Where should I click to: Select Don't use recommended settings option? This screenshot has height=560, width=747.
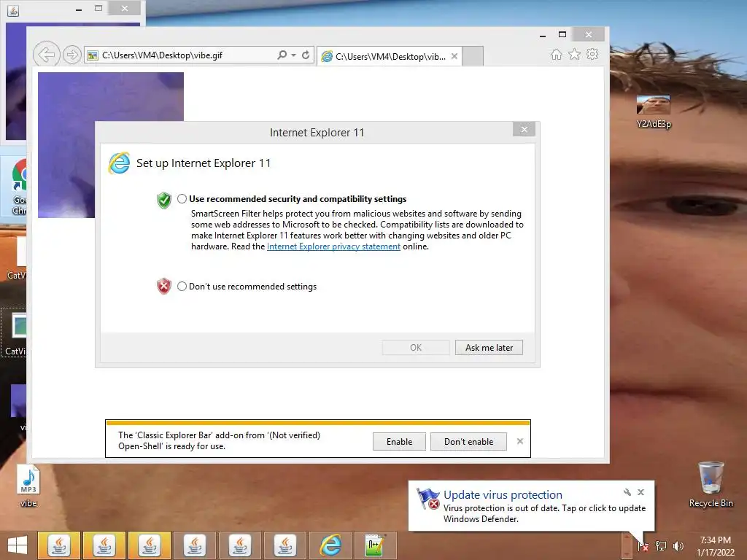point(182,286)
